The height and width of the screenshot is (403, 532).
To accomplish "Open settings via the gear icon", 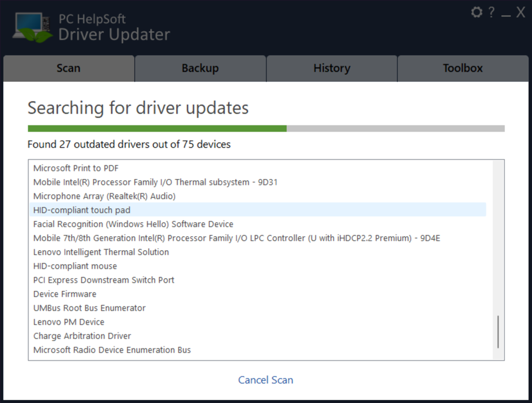I will [477, 12].
